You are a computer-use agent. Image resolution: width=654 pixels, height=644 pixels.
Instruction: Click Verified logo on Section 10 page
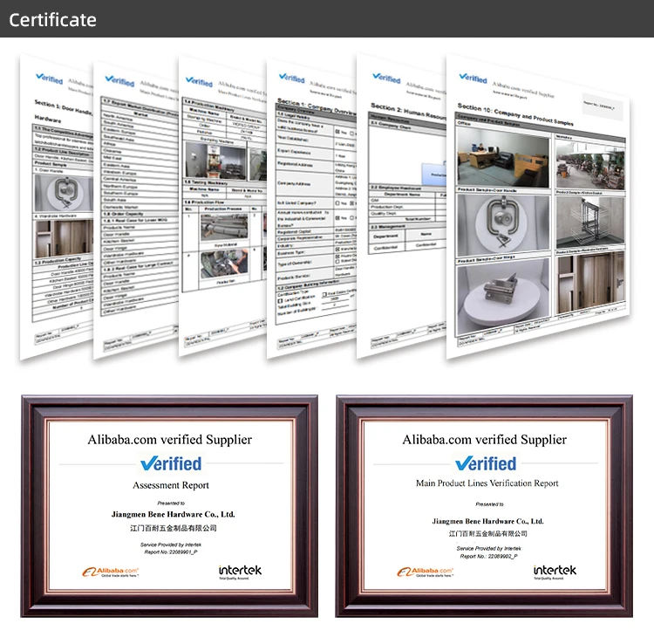coord(473,78)
